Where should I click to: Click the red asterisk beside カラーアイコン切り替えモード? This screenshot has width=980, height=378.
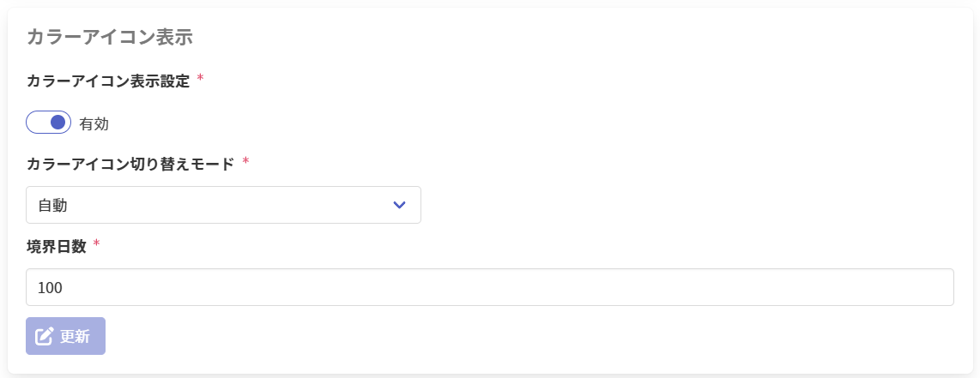(245, 162)
